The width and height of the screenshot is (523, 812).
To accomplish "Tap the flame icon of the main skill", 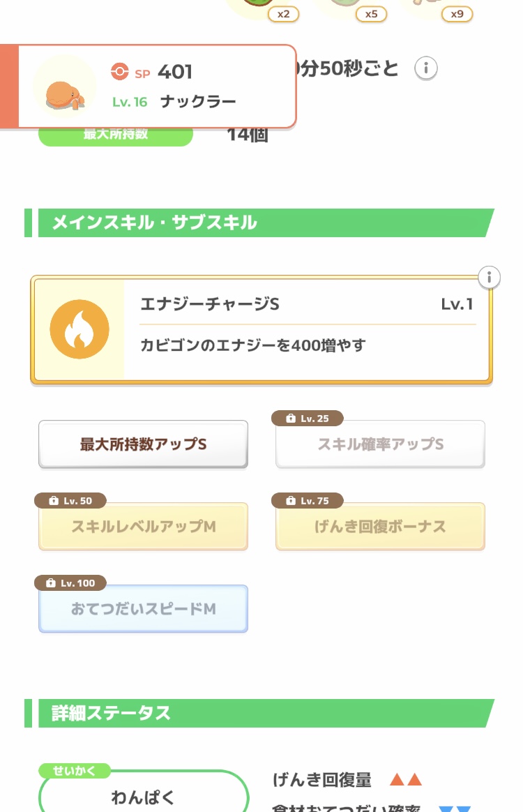I will [x=79, y=330].
